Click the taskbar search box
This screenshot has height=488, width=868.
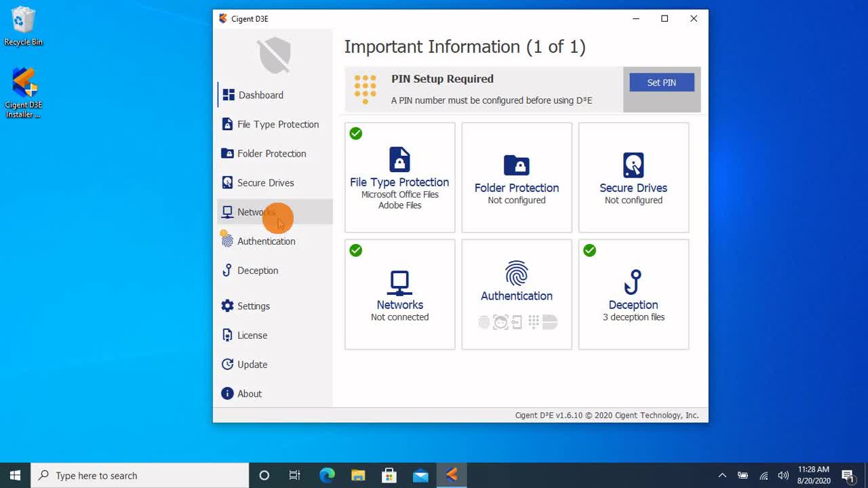[x=140, y=475]
